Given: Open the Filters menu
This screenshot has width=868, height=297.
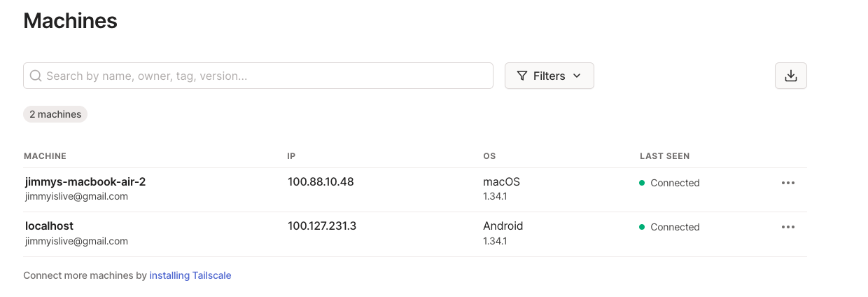Looking at the screenshot, I should click(549, 76).
